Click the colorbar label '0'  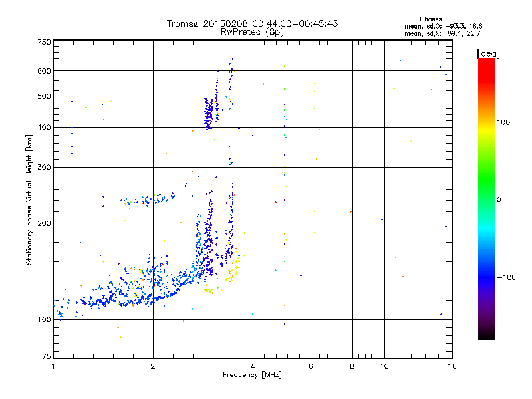[x=499, y=200]
